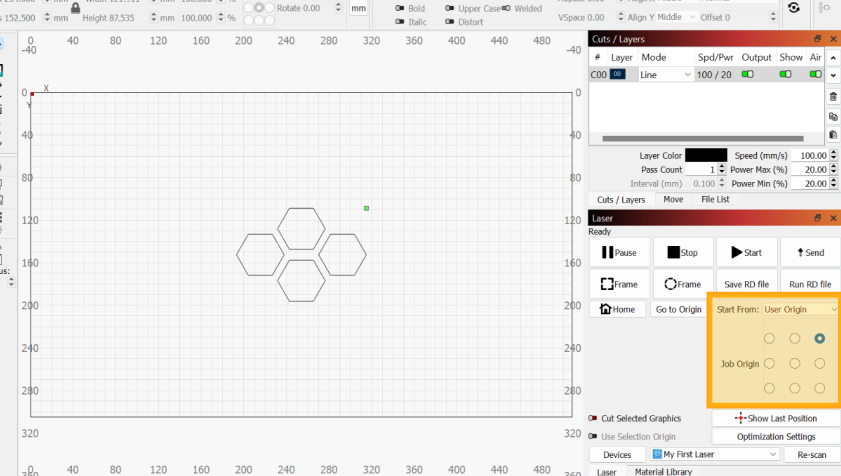Enable Cut Selected Graphics toggle
Image resolution: width=841 pixels, height=476 pixels.
(x=594, y=418)
